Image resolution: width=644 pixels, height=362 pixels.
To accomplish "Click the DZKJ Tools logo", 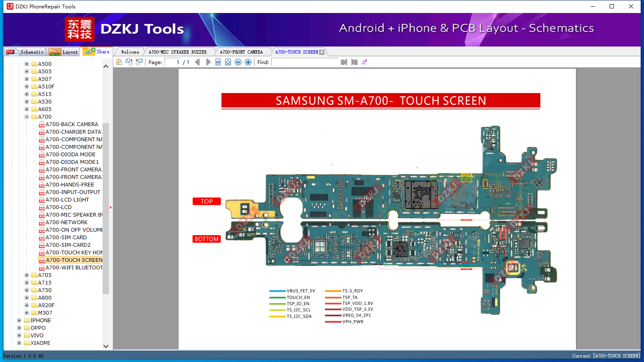I will [125, 29].
